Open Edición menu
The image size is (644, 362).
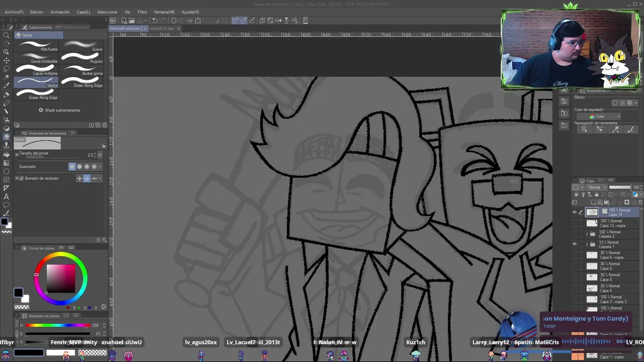pos(37,12)
